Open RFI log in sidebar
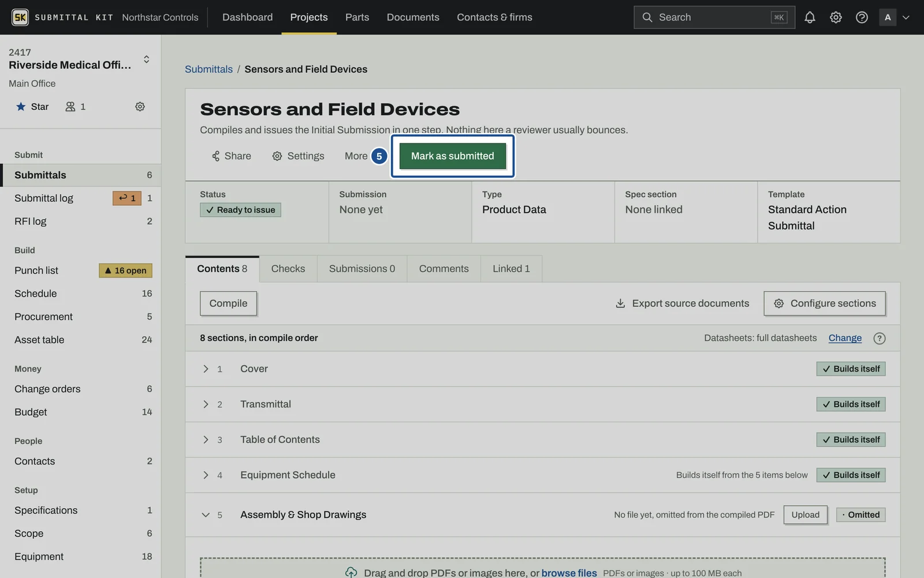Viewport: 924px width, 578px height. point(80,221)
